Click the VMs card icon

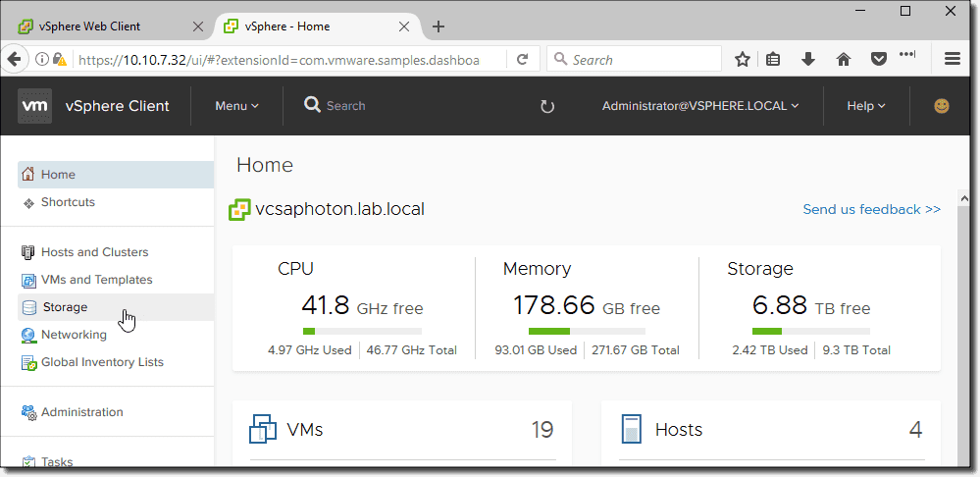point(263,429)
